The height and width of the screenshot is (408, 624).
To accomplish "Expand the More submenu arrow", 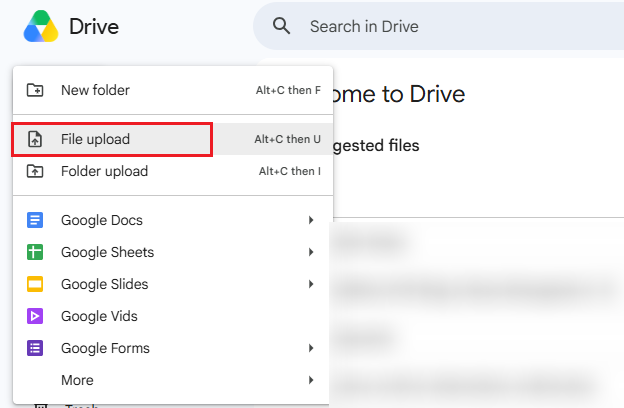I will (x=311, y=380).
